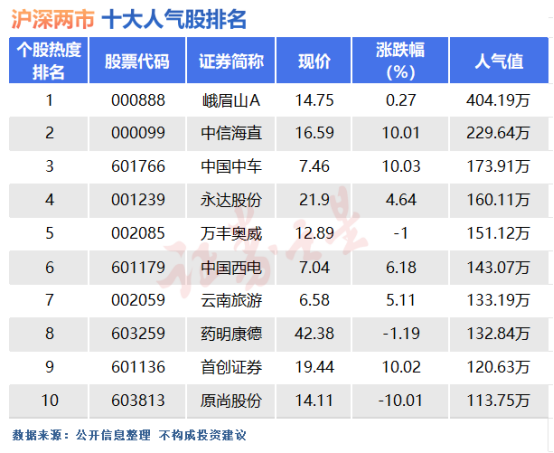Click price 12.89 for 万丰奥威
554x453 pixels.
click(314, 234)
